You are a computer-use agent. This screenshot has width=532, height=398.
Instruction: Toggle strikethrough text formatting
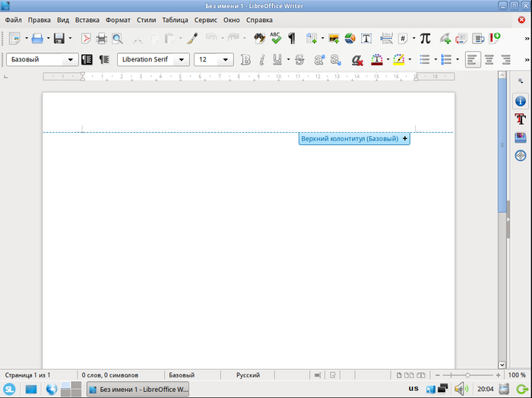(299, 59)
